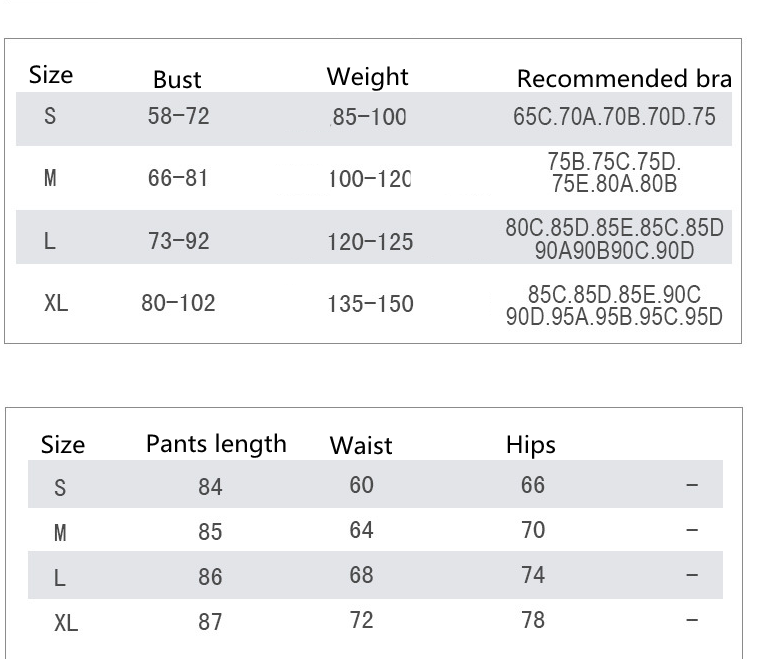Screen dimensions: 758x659
Task: Click pants length 87 for XL
Action: click(210, 622)
